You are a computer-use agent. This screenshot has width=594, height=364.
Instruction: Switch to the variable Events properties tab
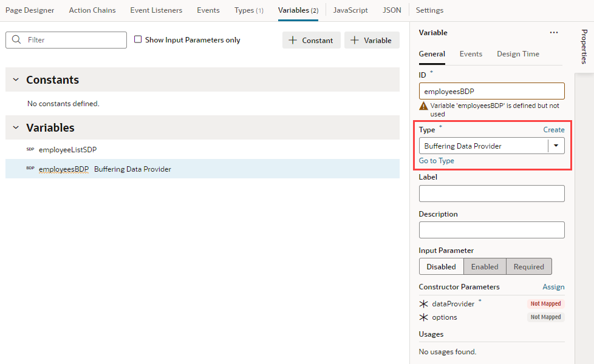pos(471,54)
